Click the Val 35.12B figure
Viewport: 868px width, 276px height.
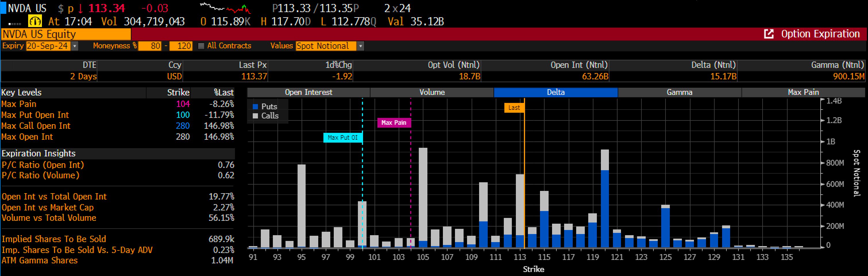click(x=416, y=22)
